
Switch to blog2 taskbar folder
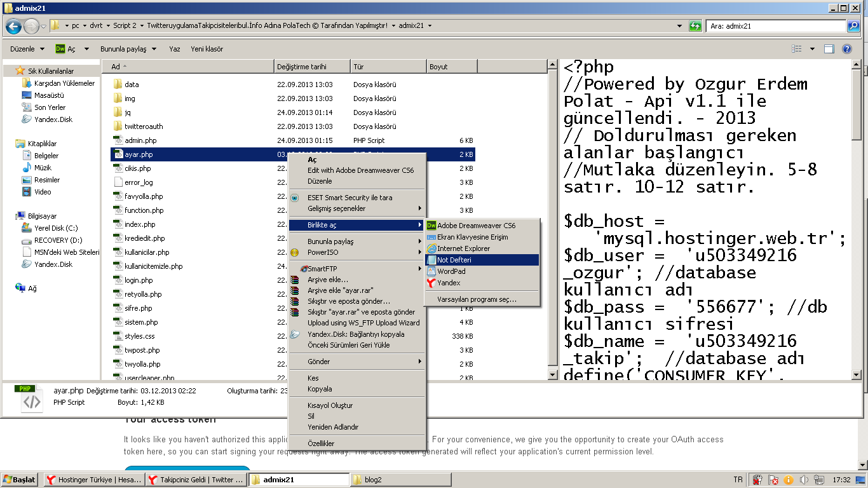(400, 480)
